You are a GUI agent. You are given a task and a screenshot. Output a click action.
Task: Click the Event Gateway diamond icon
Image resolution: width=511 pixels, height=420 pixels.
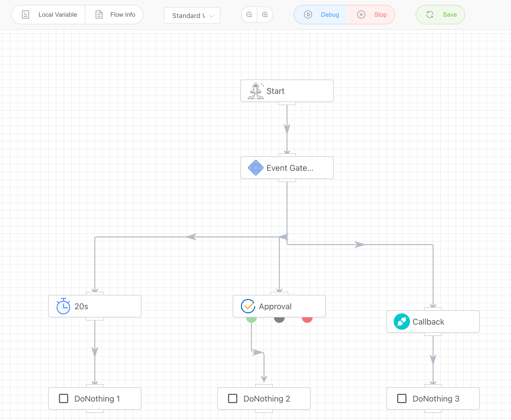[255, 168]
